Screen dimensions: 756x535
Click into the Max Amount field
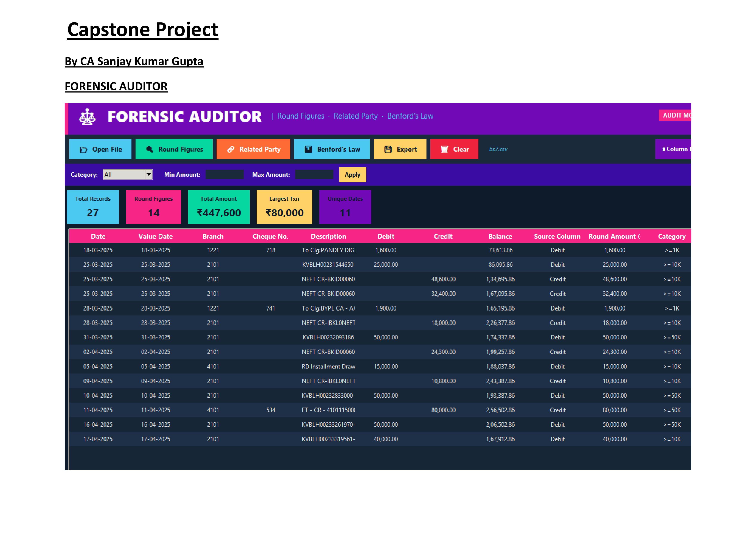point(314,175)
